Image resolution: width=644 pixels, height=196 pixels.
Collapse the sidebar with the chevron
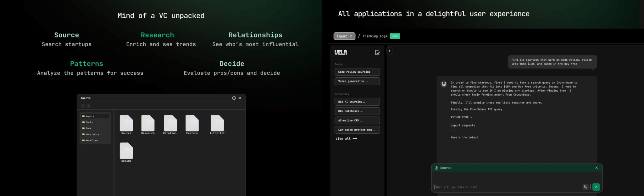tap(389, 51)
